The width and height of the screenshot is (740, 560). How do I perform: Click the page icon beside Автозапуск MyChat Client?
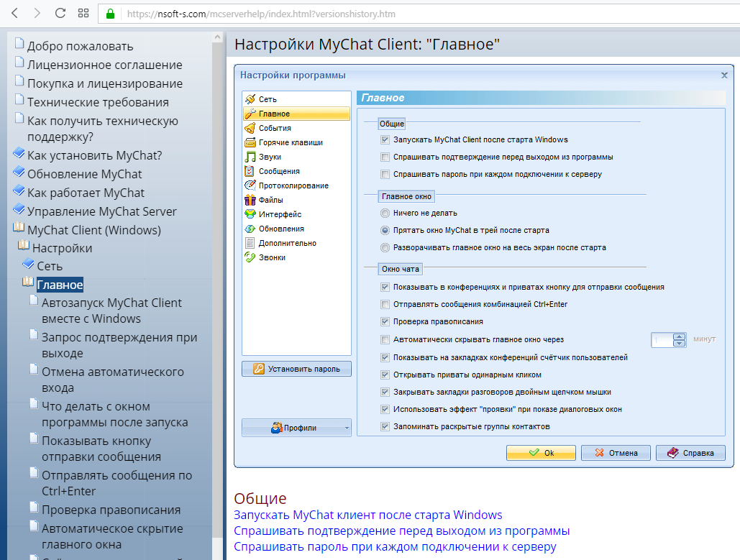[x=34, y=300]
